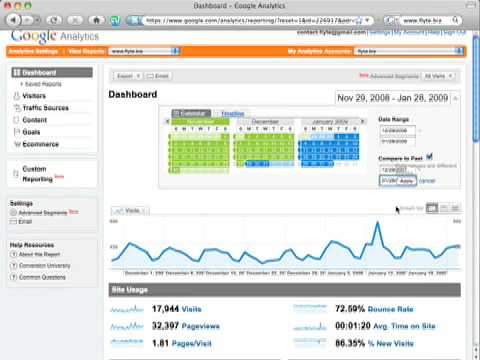Expand Saved Reports in sidebar
Screen dimensions: 480x360
click(x=41, y=84)
